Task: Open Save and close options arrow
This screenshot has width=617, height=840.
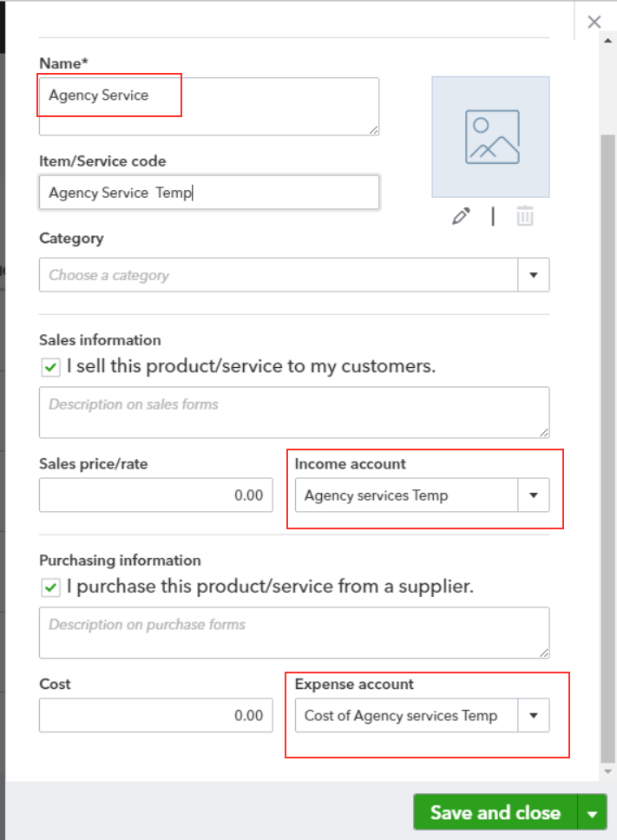Action: click(x=592, y=813)
